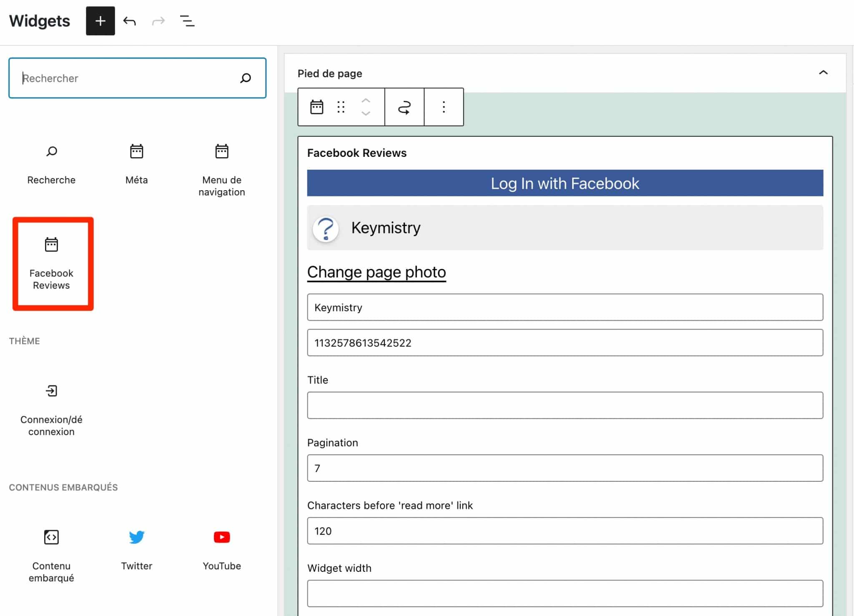
Task: Click the Characters before 'read more' link label
Action: [390, 505]
